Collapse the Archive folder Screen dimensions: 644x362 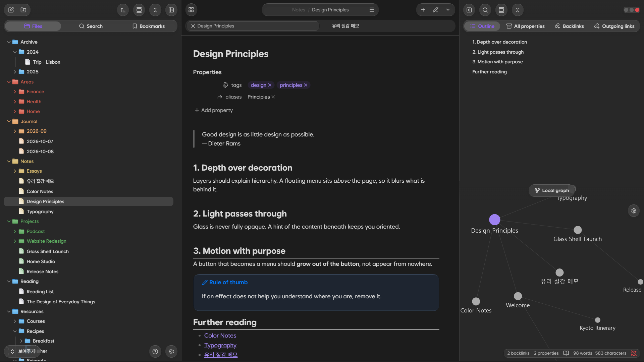9,42
